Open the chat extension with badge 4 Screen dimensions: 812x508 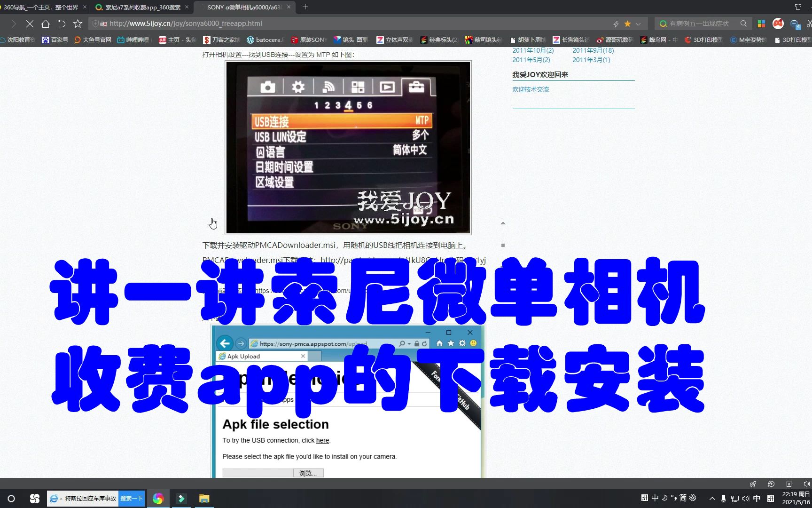click(x=795, y=24)
